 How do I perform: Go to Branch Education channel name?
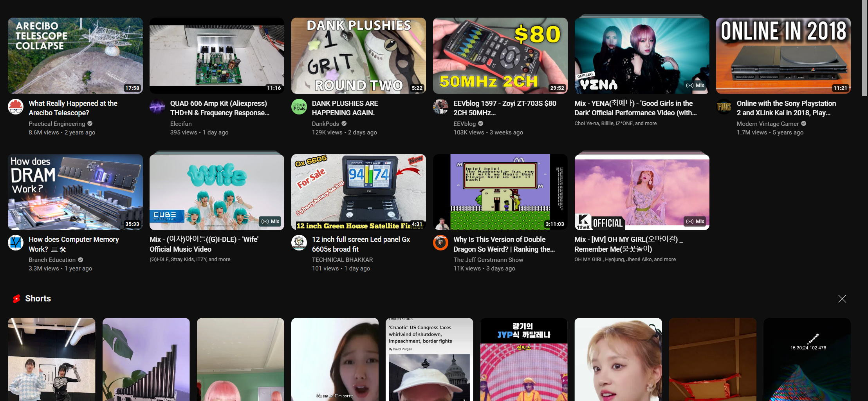click(52, 259)
